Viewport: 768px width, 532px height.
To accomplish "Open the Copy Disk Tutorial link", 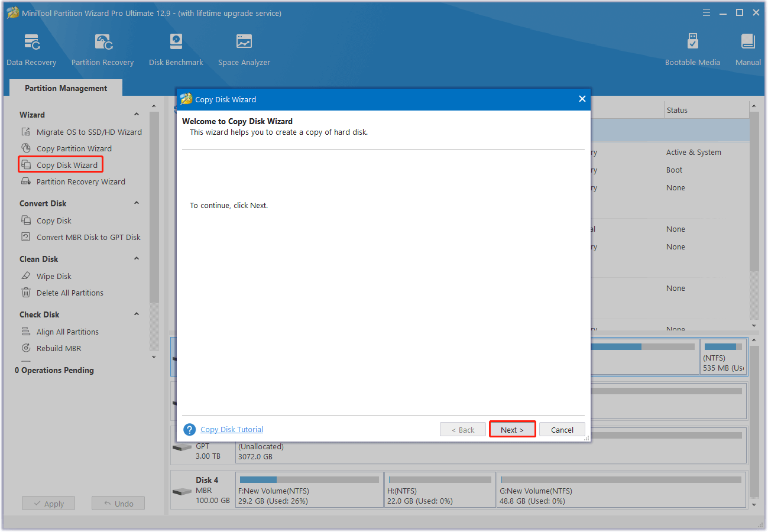I will click(232, 430).
